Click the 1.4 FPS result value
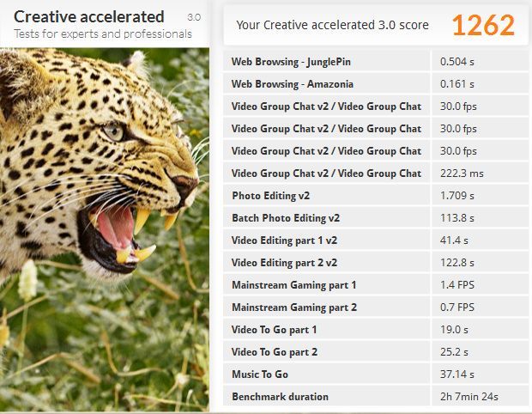This screenshot has height=414, width=532. click(457, 285)
